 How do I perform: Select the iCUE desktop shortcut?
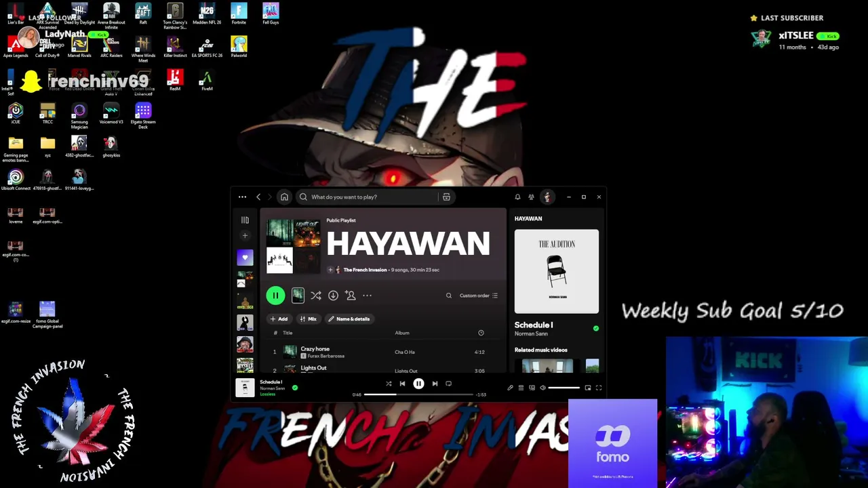(16, 113)
